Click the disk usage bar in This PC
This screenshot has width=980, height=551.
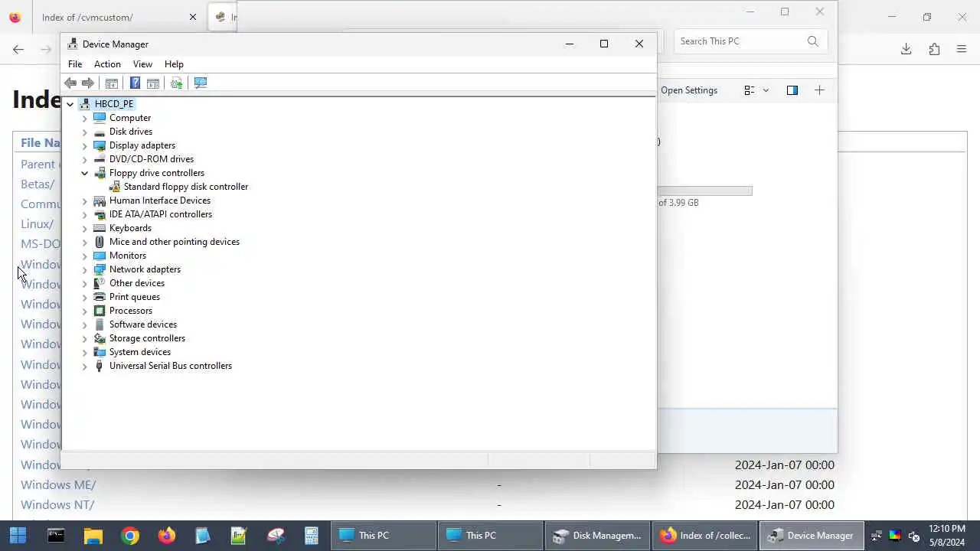point(705,191)
